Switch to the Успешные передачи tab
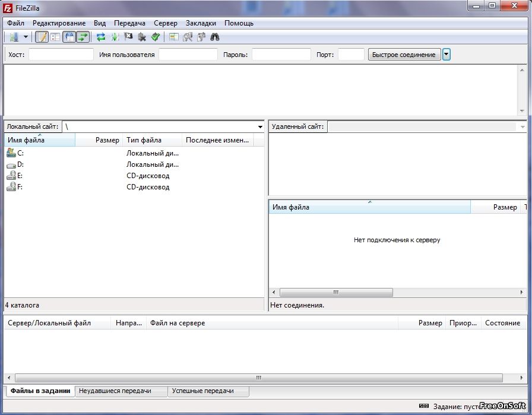The image size is (532, 415). pos(208,391)
